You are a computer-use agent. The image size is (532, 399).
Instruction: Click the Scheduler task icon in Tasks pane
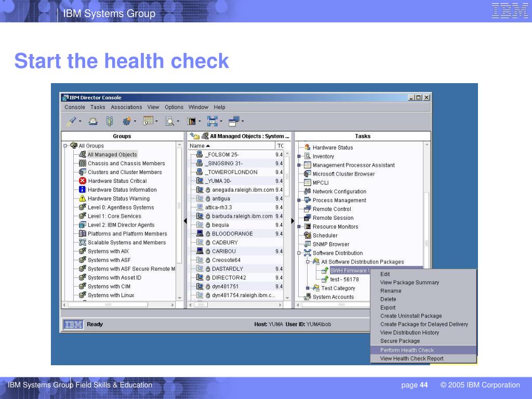click(x=308, y=235)
